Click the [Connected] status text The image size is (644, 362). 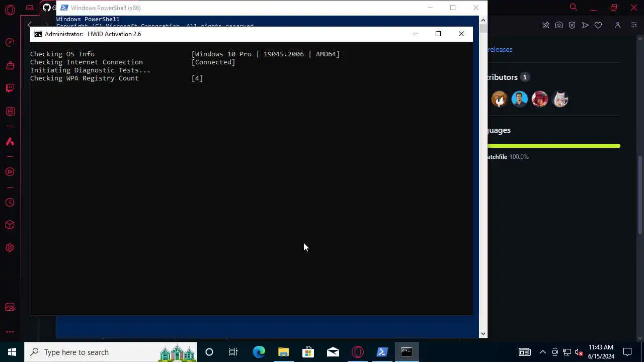213,62
